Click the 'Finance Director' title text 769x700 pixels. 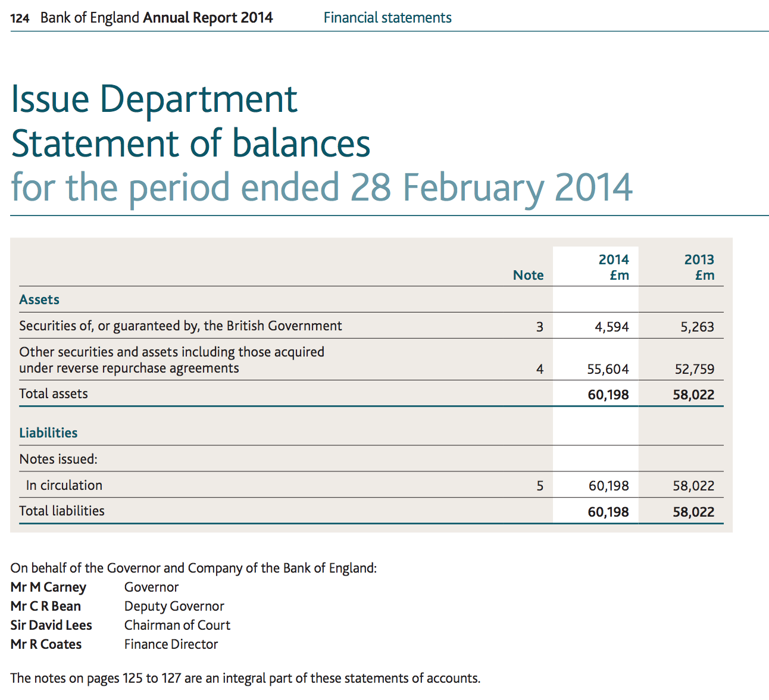pos(171,644)
